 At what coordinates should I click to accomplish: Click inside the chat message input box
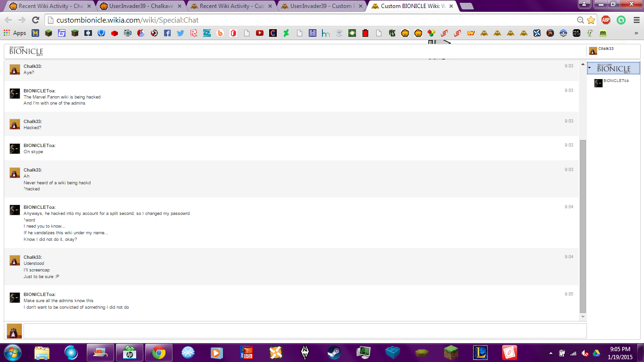pos(302,330)
